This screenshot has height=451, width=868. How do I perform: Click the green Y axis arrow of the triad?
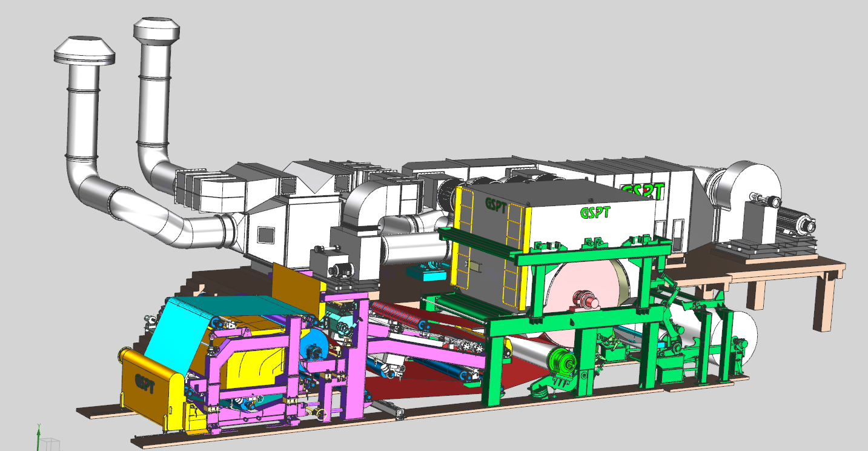pos(39,433)
